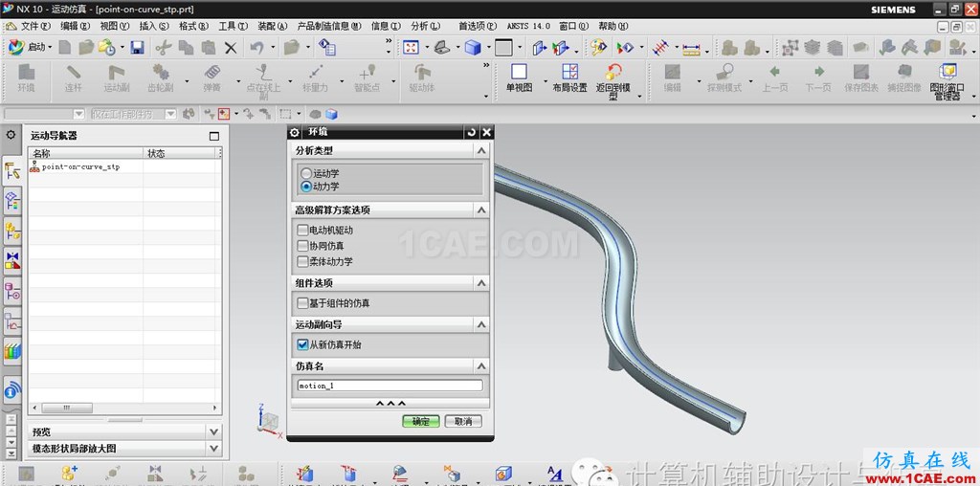Collapse the 运动副向导 section
Viewport: 980px width, 486px height.
pos(480,325)
